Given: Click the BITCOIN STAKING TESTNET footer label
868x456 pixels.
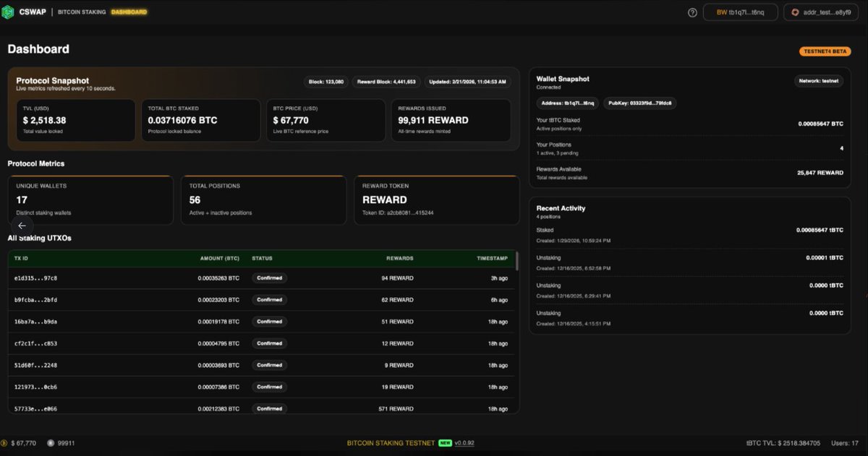Looking at the screenshot, I should [x=391, y=443].
